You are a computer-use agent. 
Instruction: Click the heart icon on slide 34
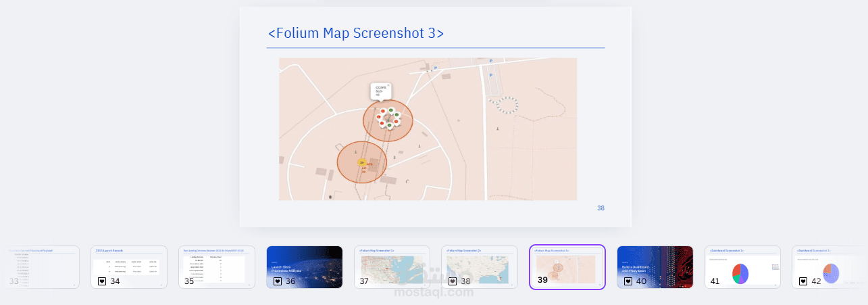102,281
